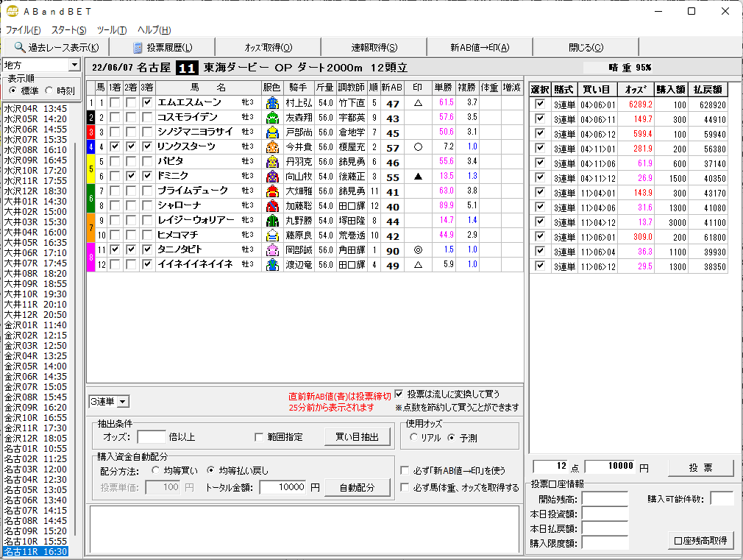Click triangle mark for イイネイイネイイネ

(418, 265)
